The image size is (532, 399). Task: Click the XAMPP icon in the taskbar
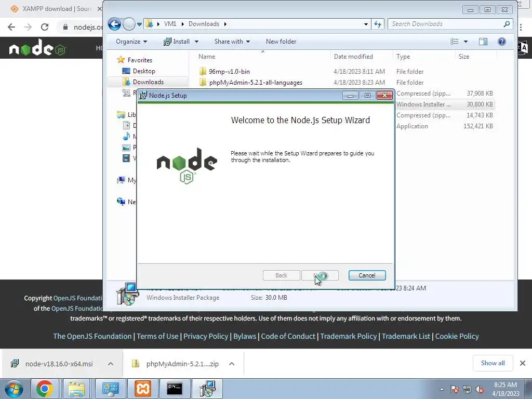(x=143, y=389)
